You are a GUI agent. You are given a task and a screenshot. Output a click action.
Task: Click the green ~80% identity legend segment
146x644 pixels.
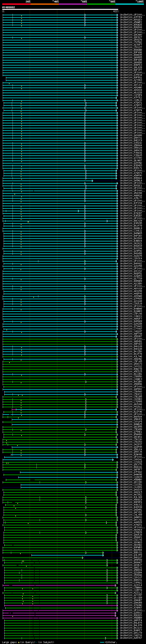tap(101, 4)
